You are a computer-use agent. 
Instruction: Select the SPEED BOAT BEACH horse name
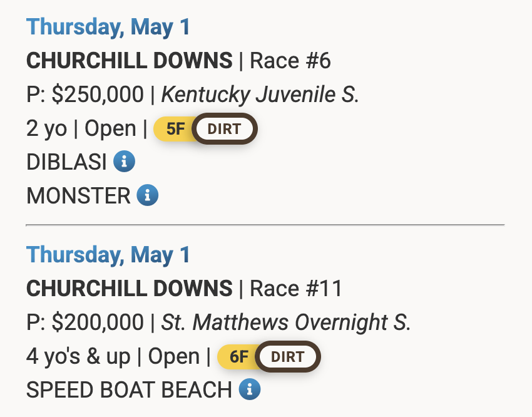click(130, 390)
